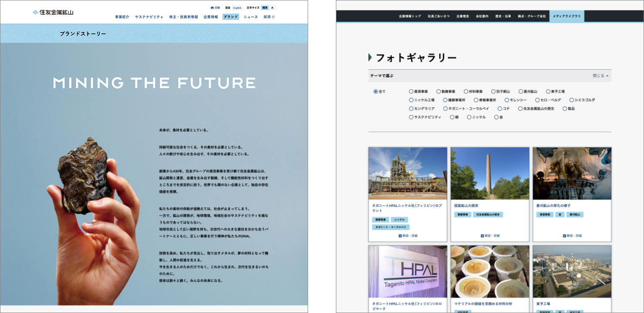The image size is (644, 313).
Task: Open the 企業理念 tab
Action: [x=463, y=16]
